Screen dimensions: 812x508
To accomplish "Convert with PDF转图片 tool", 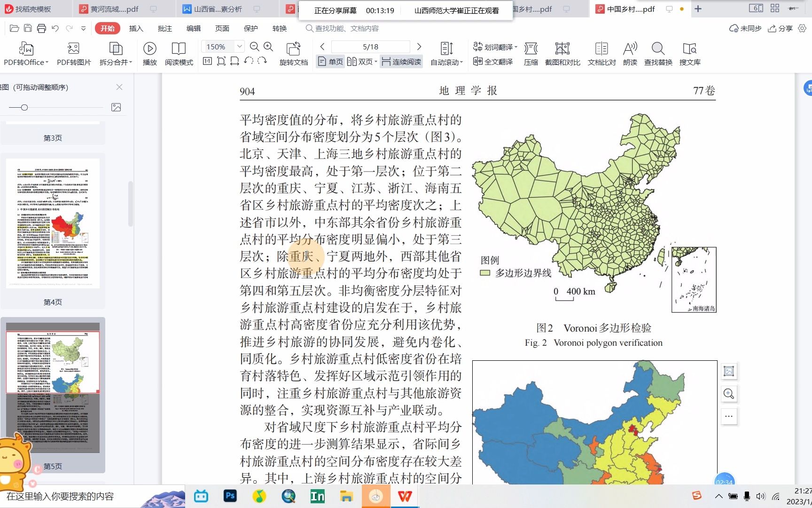I will pos(74,54).
